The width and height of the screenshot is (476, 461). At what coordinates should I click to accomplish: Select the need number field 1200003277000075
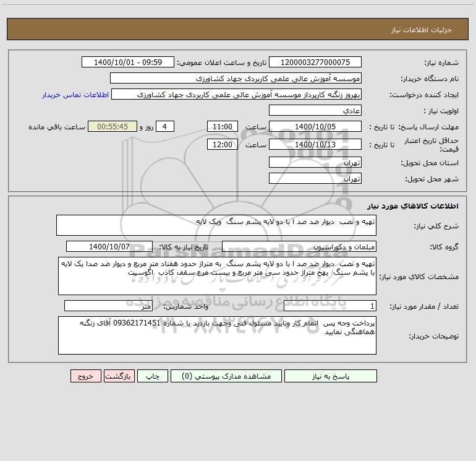[x=315, y=62]
